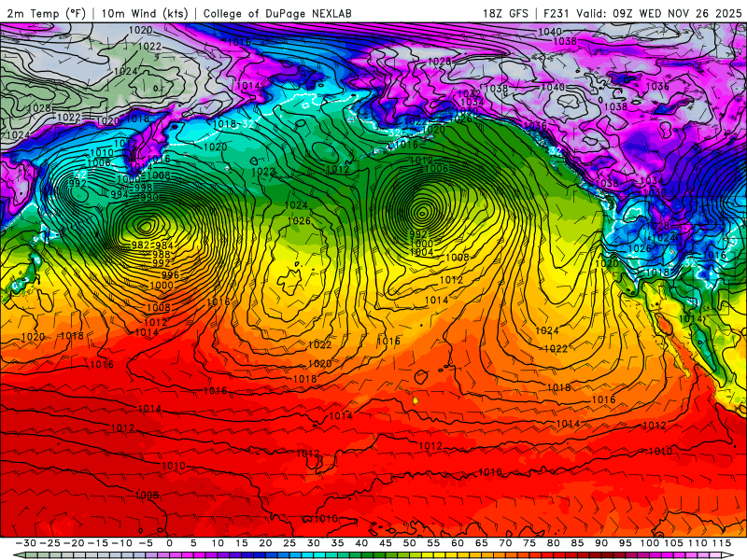
Task: Click the "100" value on the color scale
Action: pyautogui.click(x=649, y=543)
